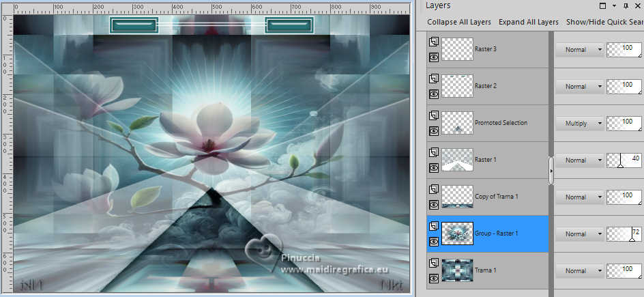
Task: Open the Trama 1 blend mode dropdown
Action: click(579, 270)
